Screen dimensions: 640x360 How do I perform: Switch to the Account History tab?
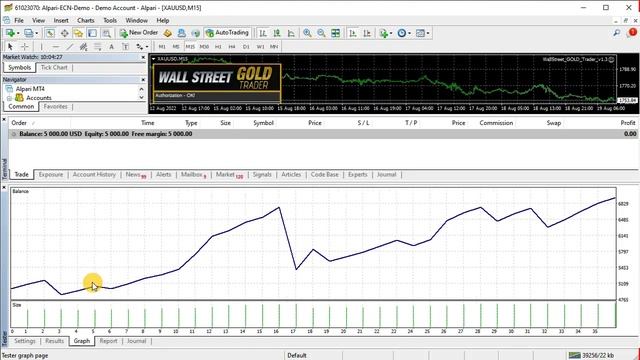pyautogui.click(x=94, y=175)
